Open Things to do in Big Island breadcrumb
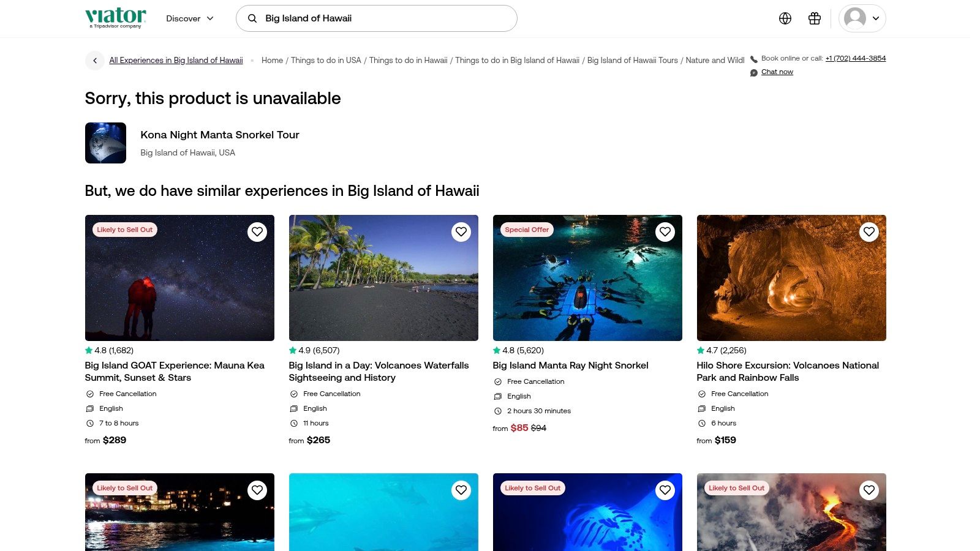The image size is (980, 551). click(x=517, y=61)
